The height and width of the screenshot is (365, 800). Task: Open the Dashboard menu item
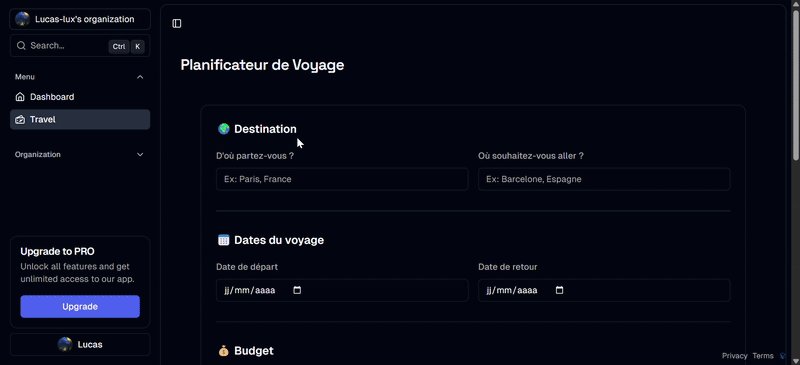point(80,97)
